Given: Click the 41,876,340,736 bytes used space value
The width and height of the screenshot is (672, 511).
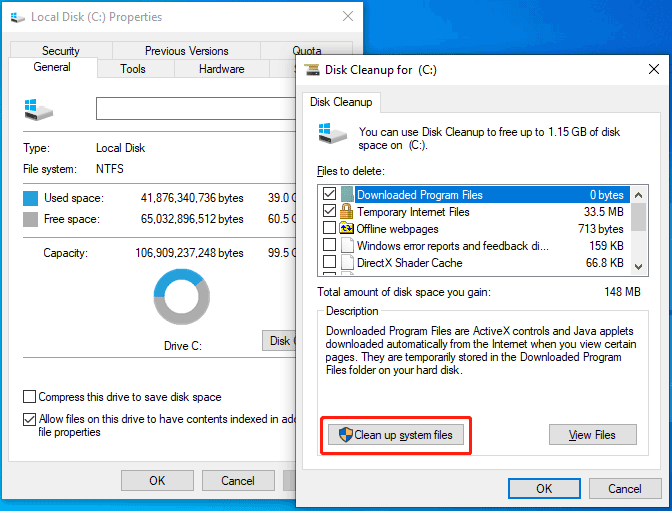Looking at the screenshot, I should (192, 198).
